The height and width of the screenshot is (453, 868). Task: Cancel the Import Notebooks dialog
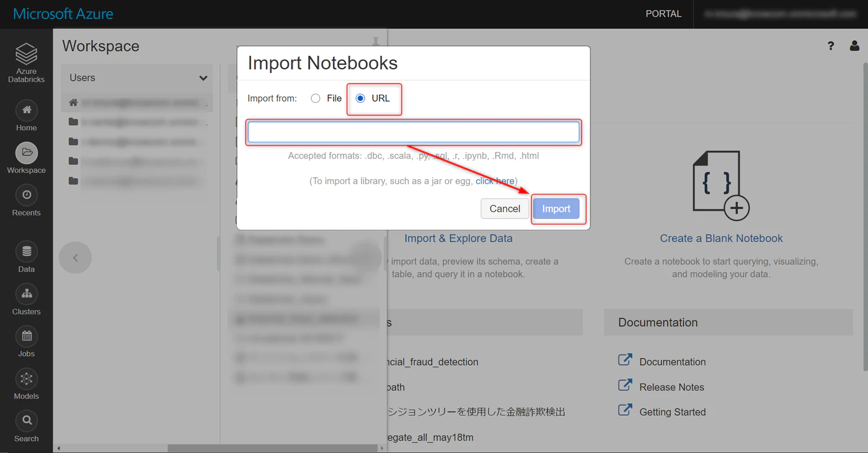pos(505,209)
